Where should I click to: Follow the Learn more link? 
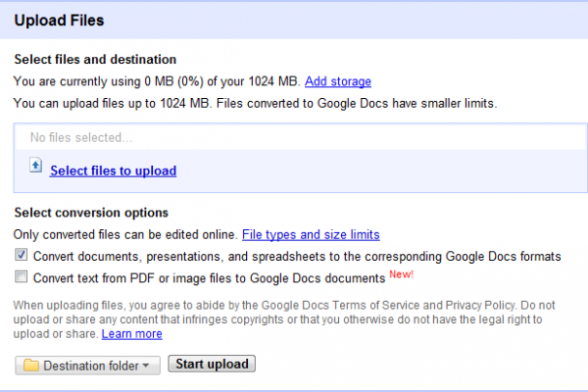point(132,334)
